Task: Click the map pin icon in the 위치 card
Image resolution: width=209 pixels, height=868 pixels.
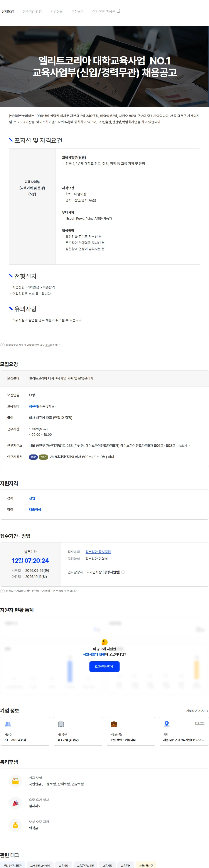Action: coord(167,724)
